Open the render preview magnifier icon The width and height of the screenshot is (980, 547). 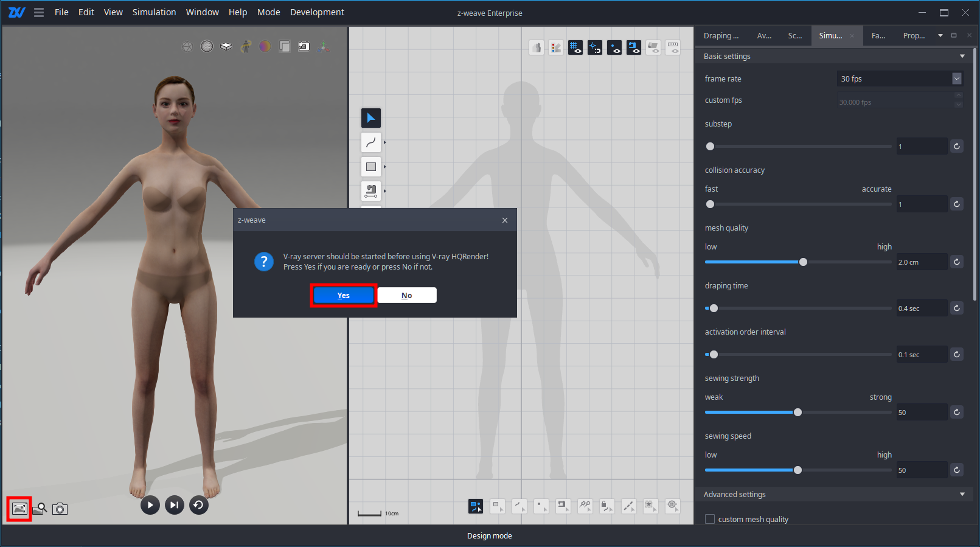pyautogui.click(x=40, y=509)
